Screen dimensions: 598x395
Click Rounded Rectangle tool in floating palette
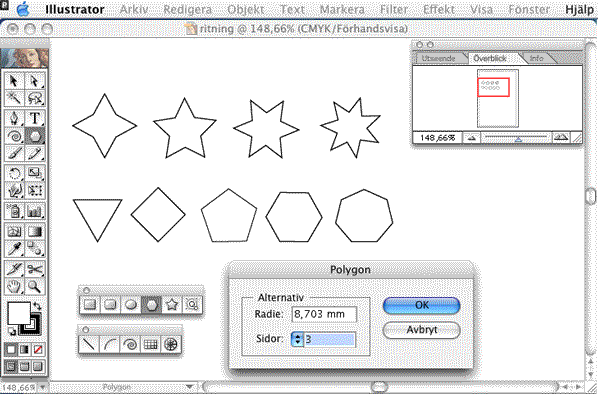click(x=110, y=305)
